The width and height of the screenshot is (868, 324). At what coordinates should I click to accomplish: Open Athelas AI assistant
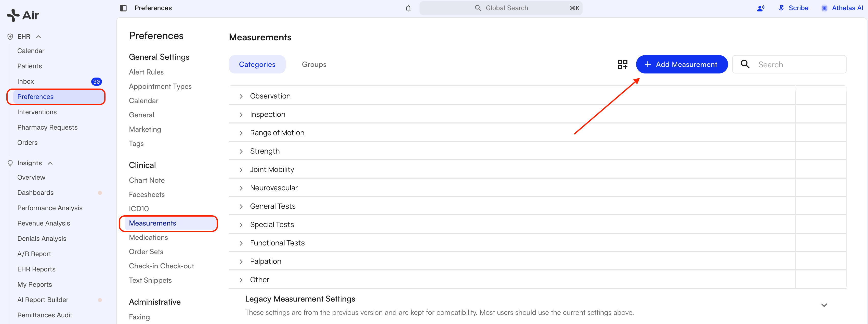(x=842, y=8)
